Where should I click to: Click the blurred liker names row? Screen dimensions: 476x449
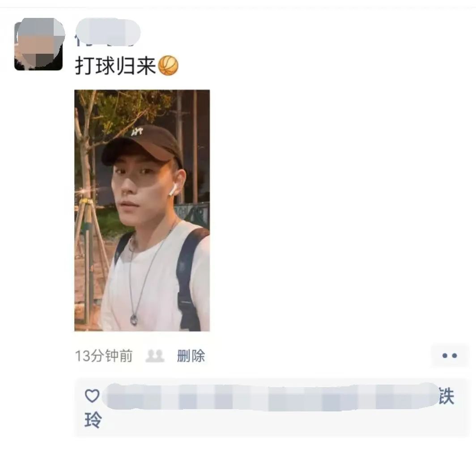point(271,397)
